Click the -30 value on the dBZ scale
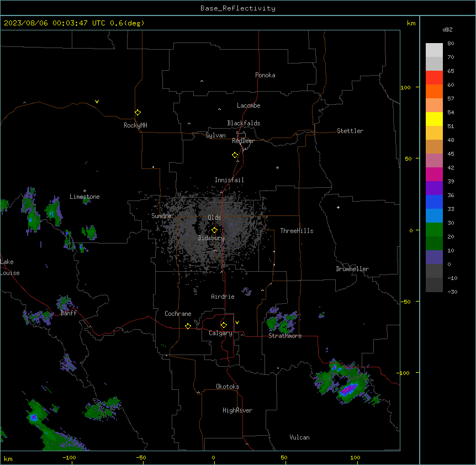Viewport: 476px width, 465px height. coord(452,292)
